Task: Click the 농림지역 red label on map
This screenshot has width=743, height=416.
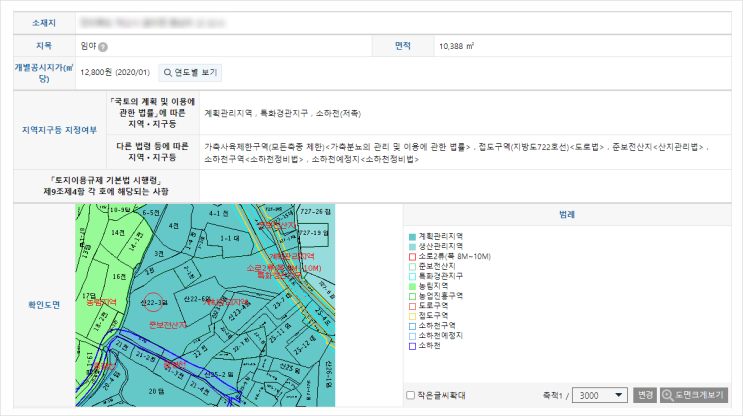Action: [101, 302]
